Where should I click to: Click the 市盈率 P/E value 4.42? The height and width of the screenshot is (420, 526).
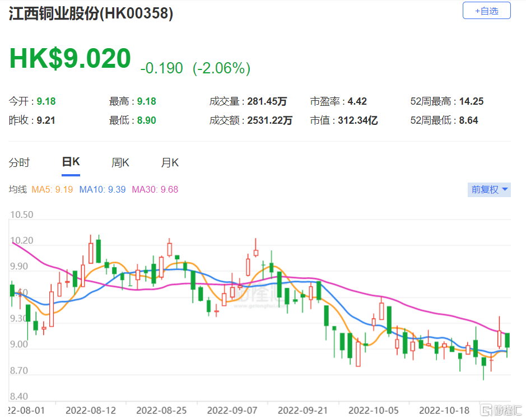[357, 101]
